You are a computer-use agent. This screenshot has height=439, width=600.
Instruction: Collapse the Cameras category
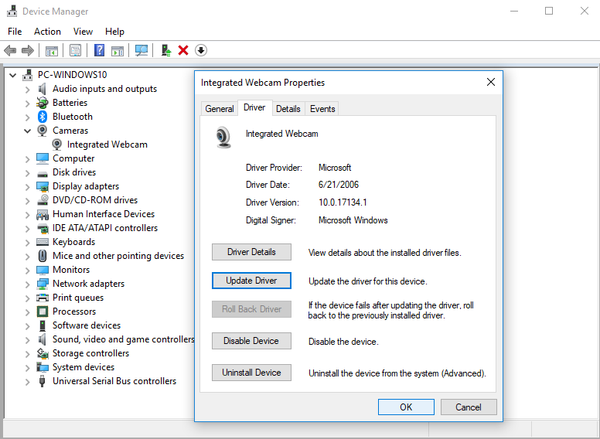pyautogui.click(x=28, y=130)
